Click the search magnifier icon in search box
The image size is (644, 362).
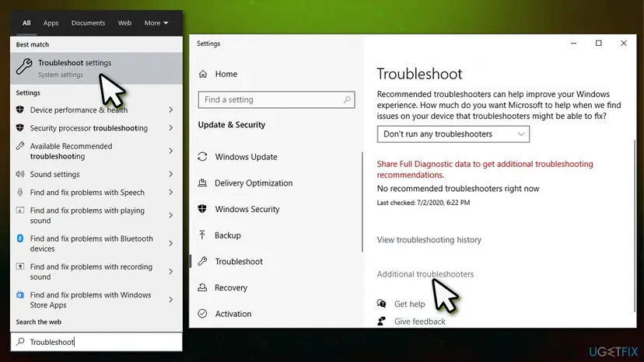tap(20, 342)
